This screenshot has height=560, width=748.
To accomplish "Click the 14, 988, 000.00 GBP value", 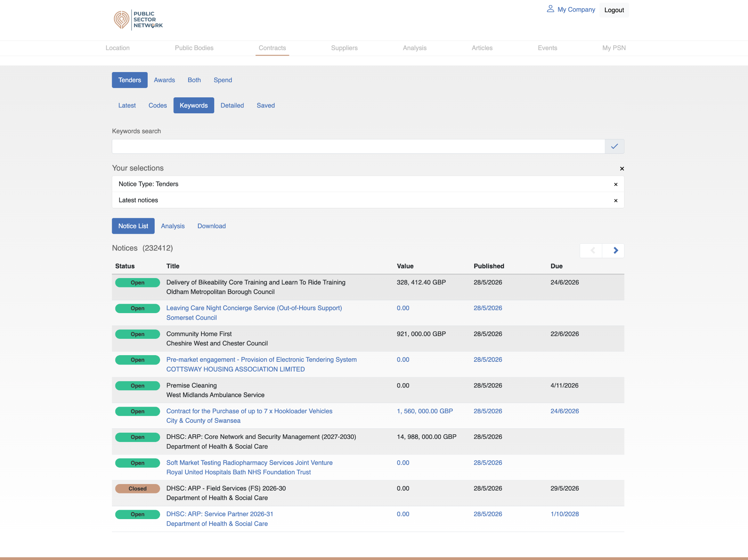I will click(427, 437).
